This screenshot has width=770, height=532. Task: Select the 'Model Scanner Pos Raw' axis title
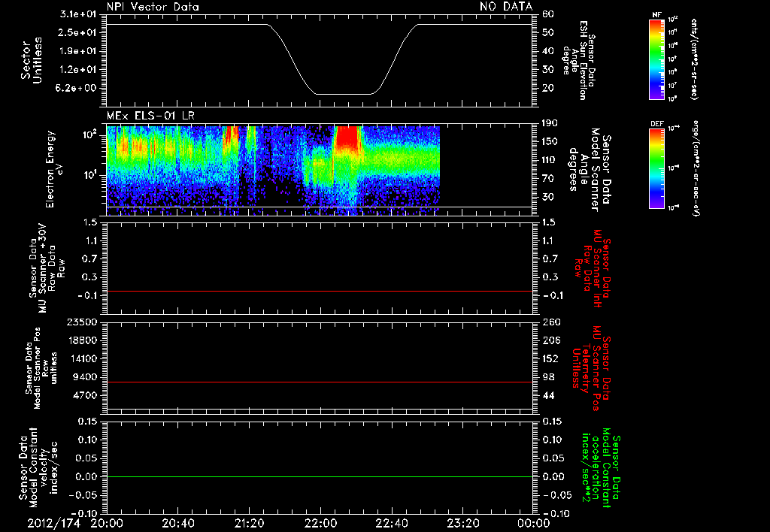42,368
